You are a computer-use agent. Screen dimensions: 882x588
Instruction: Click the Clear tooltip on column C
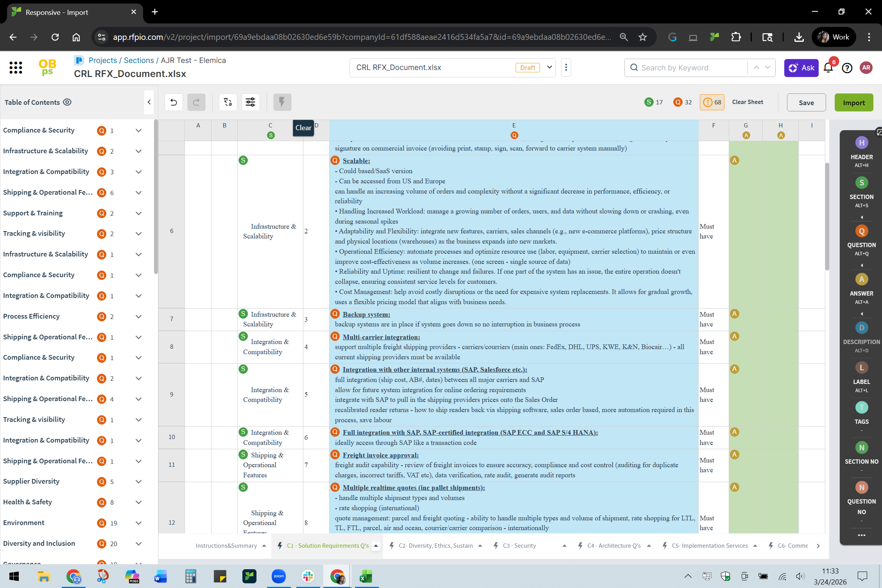[303, 128]
